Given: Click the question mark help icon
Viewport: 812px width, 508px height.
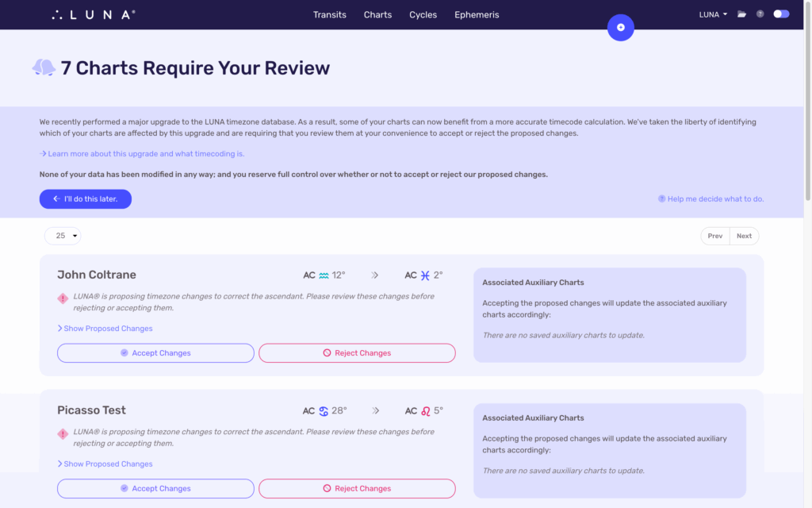Looking at the screenshot, I should (760, 14).
